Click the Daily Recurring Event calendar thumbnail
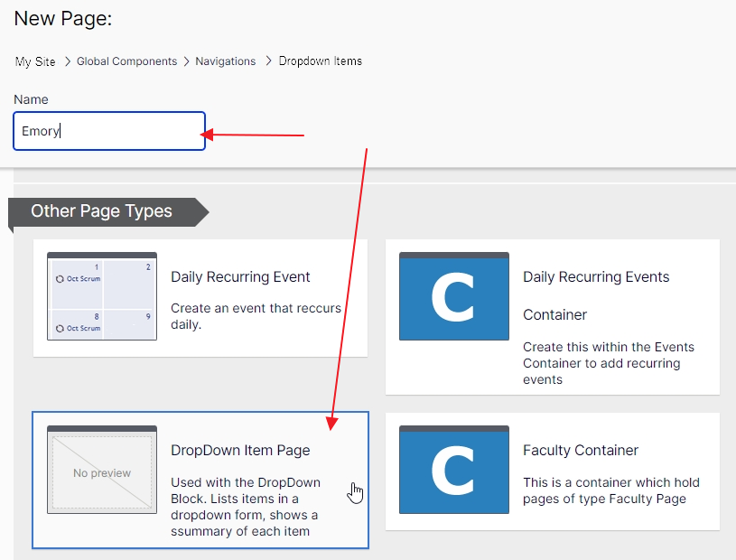The height and width of the screenshot is (560, 736). 102,296
